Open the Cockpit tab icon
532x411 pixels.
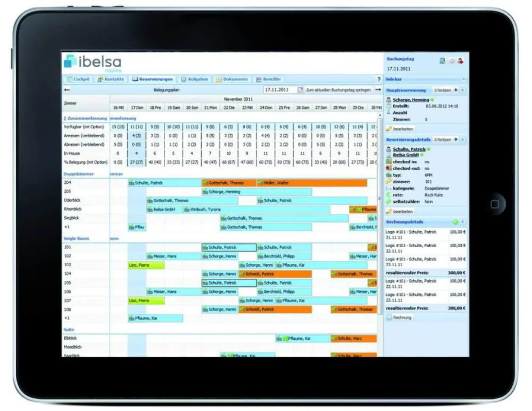(70, 79)
